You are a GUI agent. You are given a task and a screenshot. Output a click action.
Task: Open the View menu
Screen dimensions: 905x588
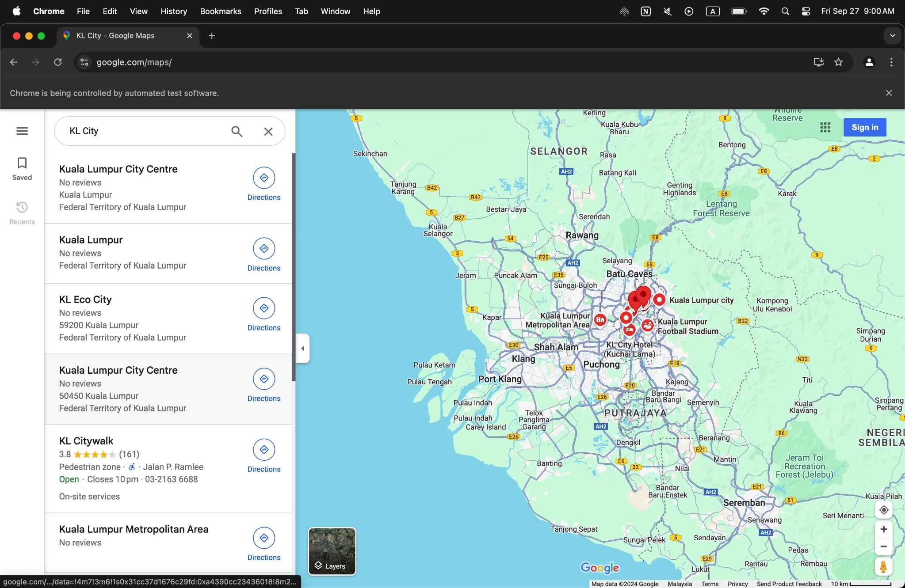pos(138,11)
